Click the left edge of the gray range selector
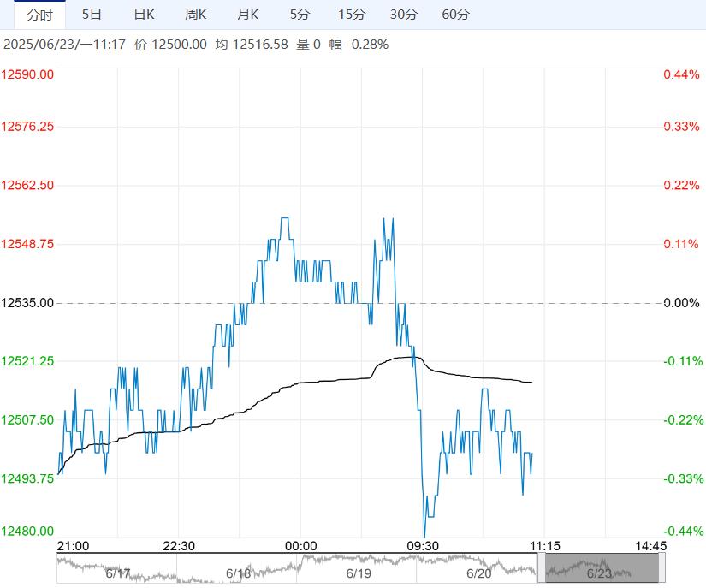 (546, 567)
